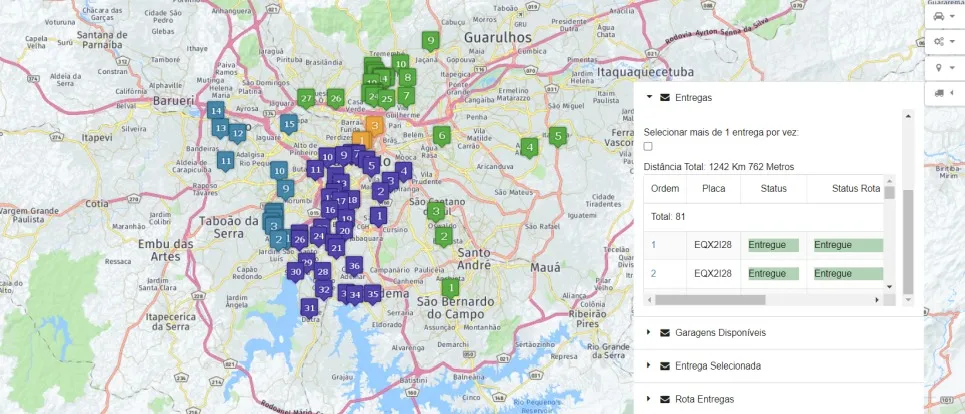965x414 pixels.
Task: Collapse the Entregas panel section
Action: 693,97
